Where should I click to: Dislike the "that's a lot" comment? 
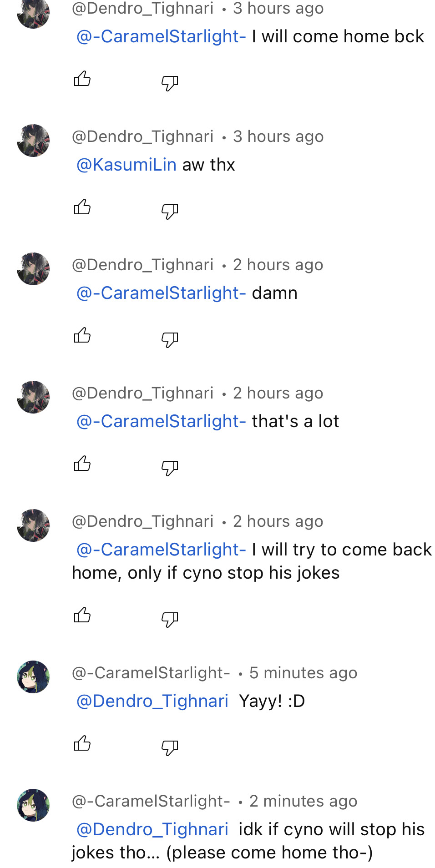point(170,467)
